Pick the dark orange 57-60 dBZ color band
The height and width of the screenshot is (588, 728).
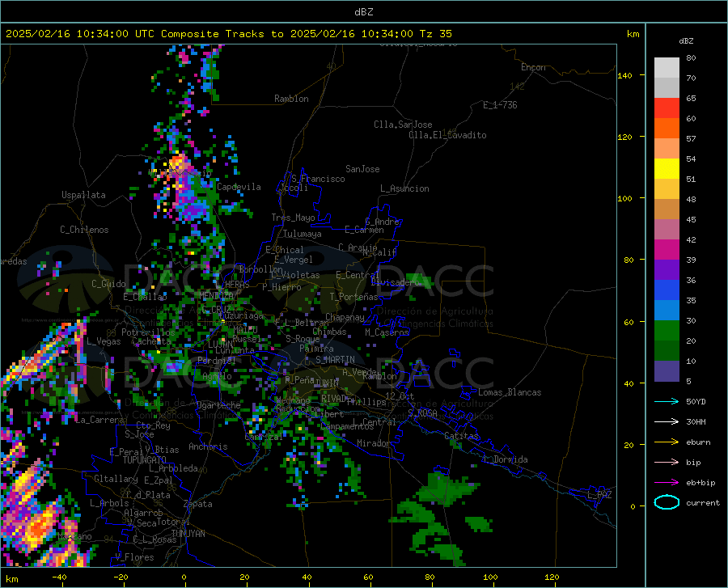pos(667,129)
